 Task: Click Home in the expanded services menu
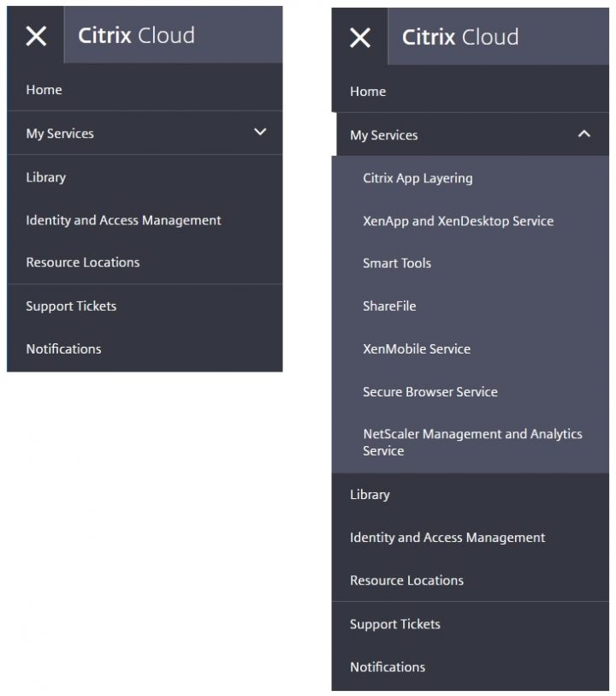click(368, 92)
